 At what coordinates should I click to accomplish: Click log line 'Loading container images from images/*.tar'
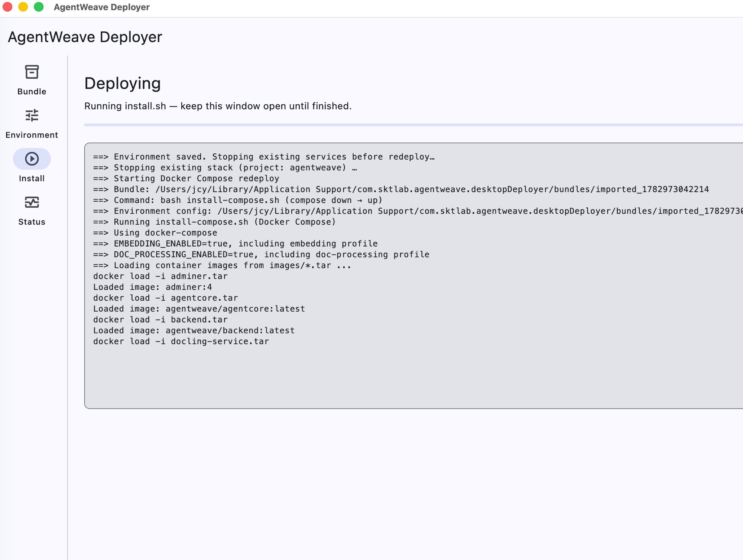(x=222, y=266)
